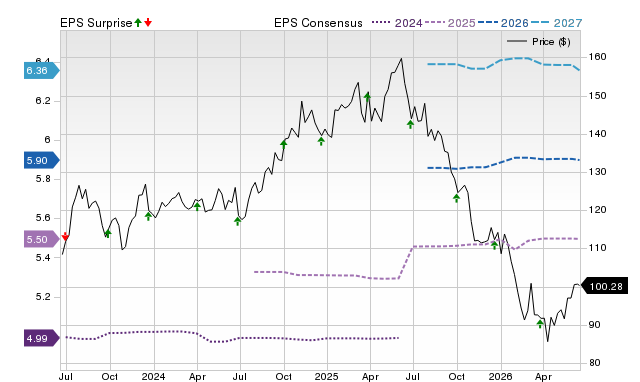Toggle the Price ($) legend entry
640x382 pixels.
click(539, 42)
